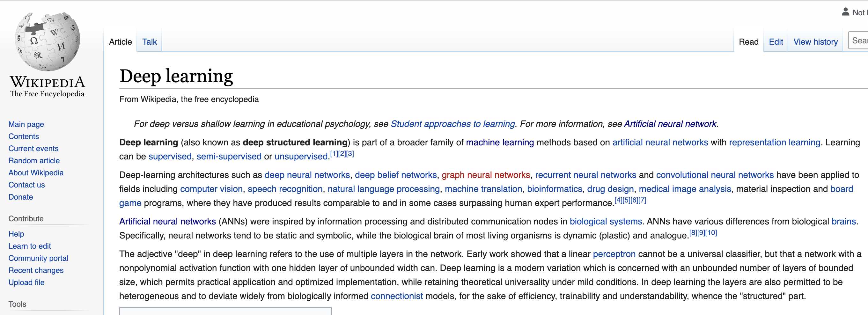Follow the unsupervised link

[301, 157]
